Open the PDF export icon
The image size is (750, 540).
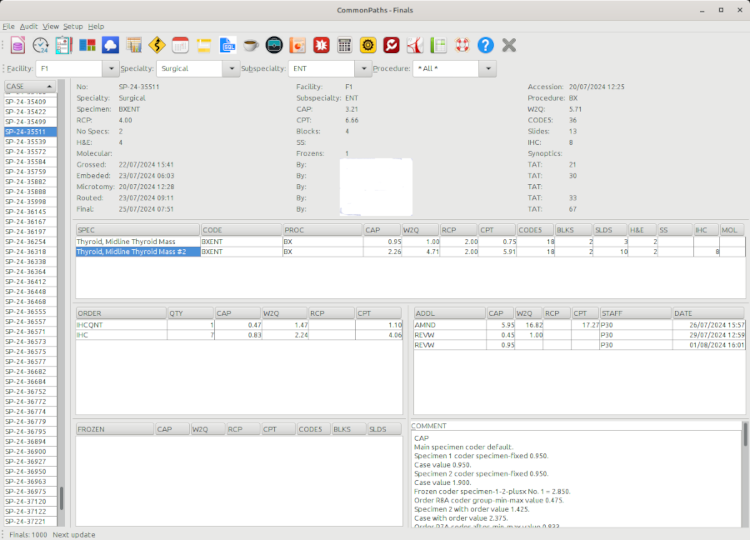(414, 45)
